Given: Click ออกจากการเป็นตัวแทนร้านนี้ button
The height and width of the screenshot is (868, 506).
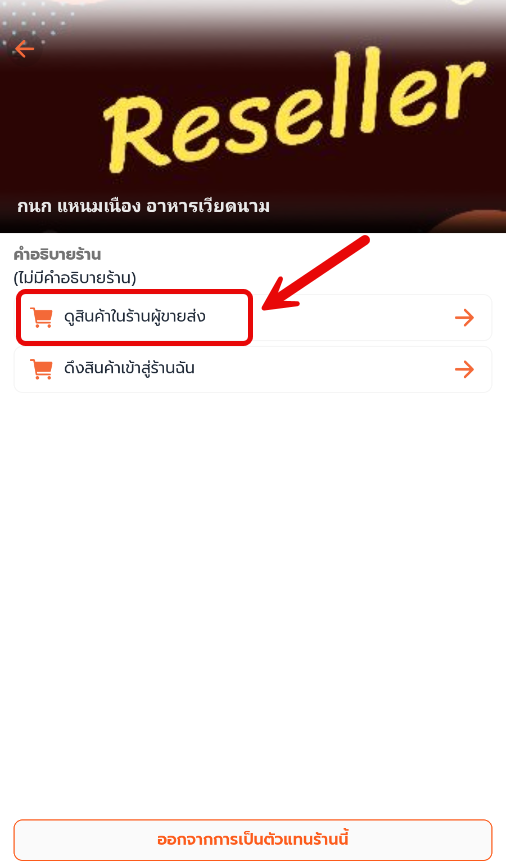Looking at the screenshot, I should click(253, 839).
